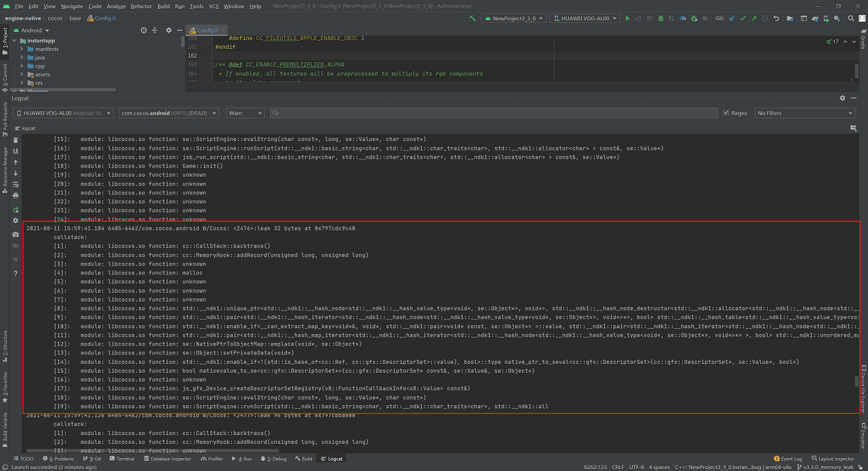Switch to the Config.h editor tab
The image size is (868, 471).
(x=207, y=30)
